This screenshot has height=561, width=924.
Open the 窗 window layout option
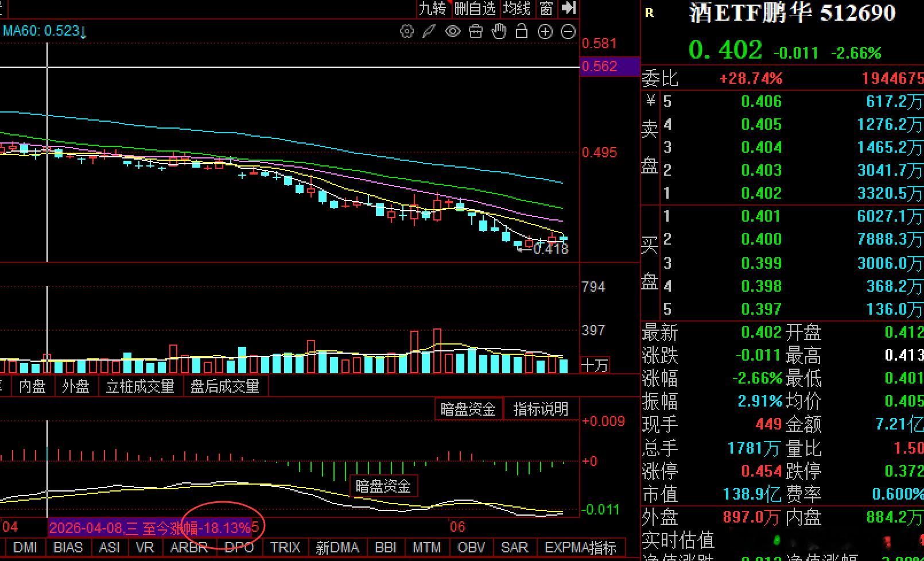[546, 8]
